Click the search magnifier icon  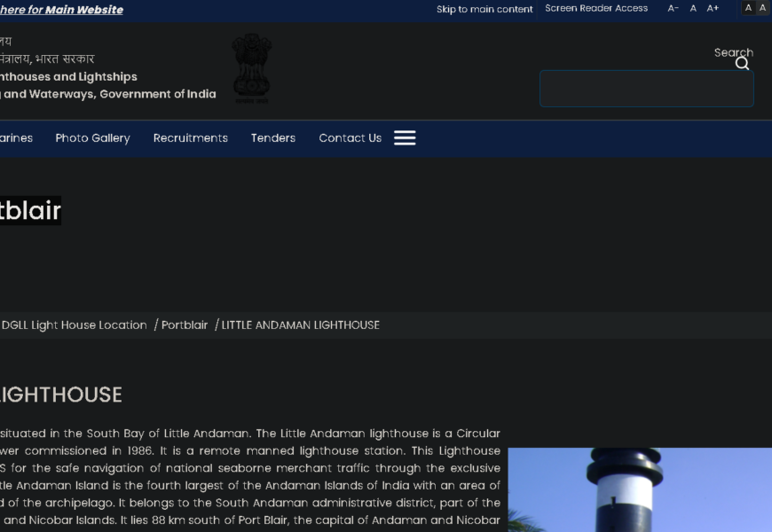pyautogui.click(x=743, y=64)
